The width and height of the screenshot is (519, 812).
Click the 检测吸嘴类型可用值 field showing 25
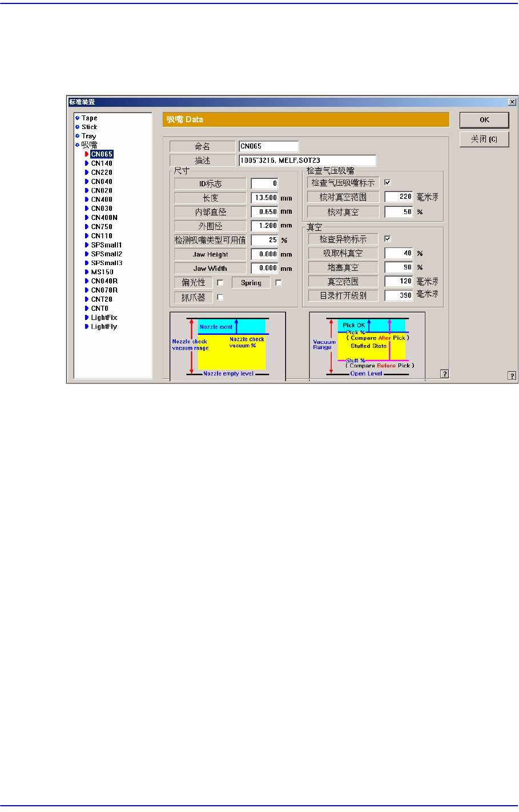pyautogui.click(x=264, y=240)
